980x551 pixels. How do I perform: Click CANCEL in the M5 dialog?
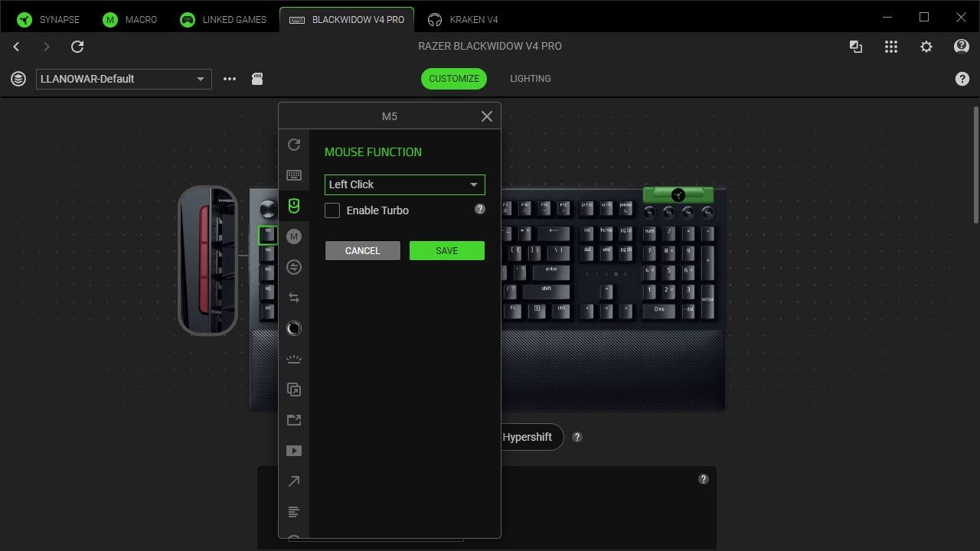click(363, 251)
